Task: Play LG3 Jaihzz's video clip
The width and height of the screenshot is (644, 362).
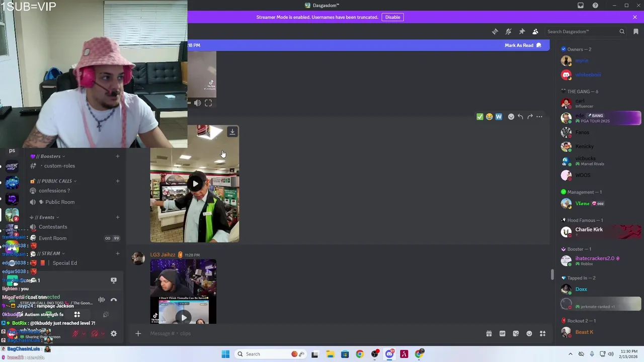Action: pyautogui.click(x=184, y=317)
